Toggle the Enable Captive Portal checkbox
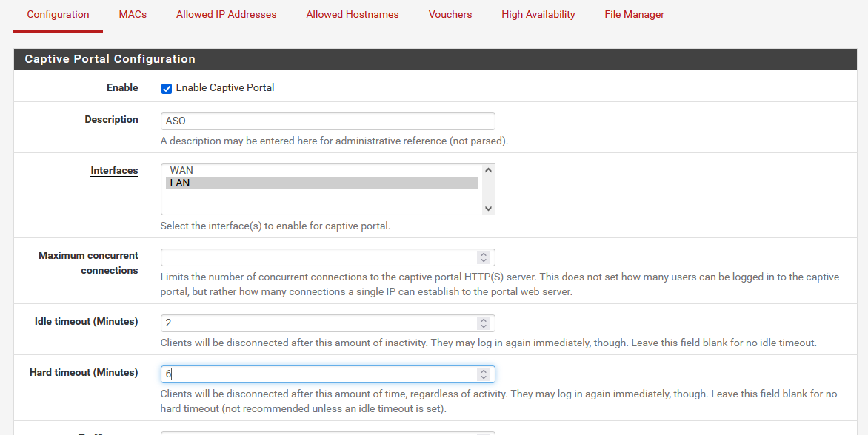Viewport: 868px width, 435px height. [167, 89]
